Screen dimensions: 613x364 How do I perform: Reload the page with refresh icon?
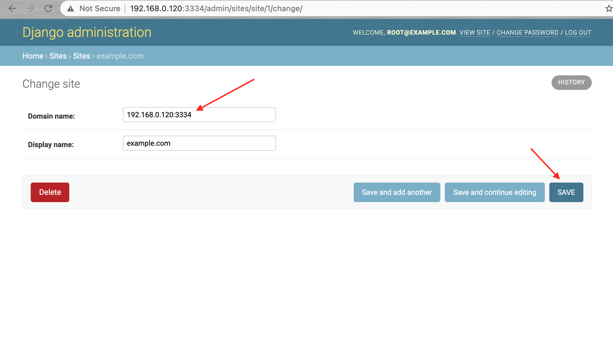[x=48, y=8]
